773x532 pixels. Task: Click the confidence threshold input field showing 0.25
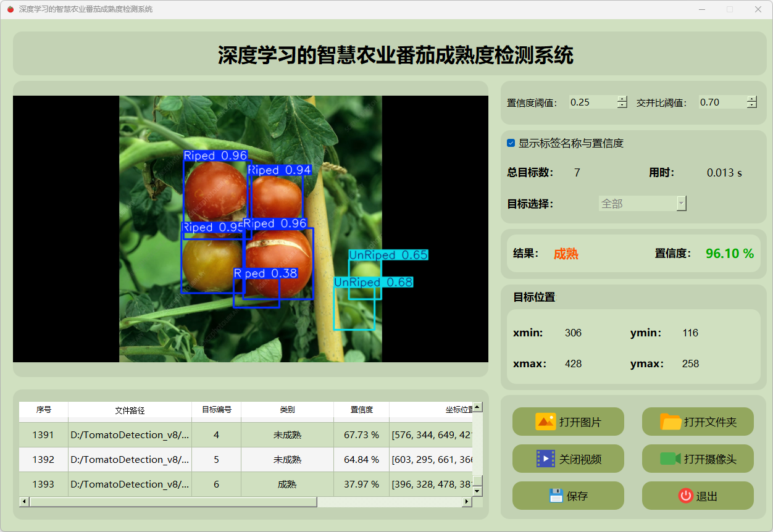pyautogui.click(x=591, y=102)
